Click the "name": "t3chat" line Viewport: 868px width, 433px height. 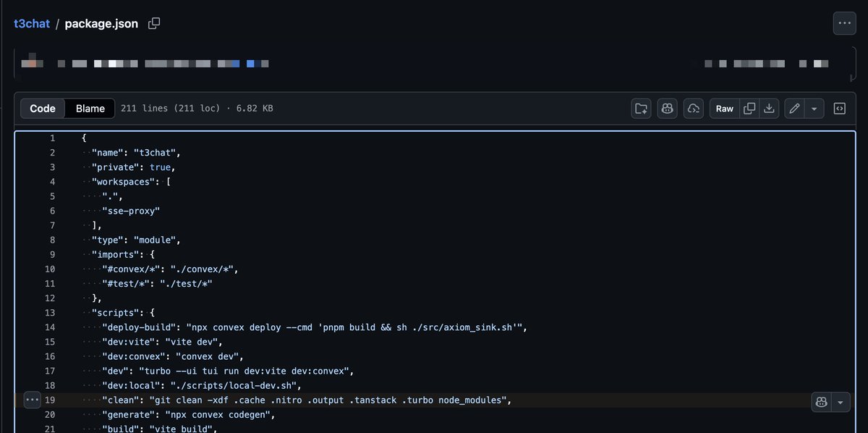click(x=136, y=152)
